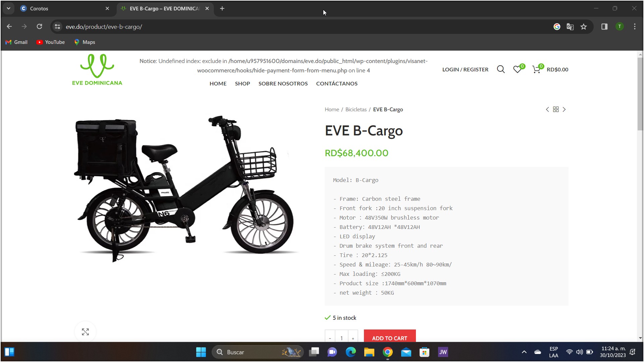The image size is (644, 362).
Task: Open the Gmail bookmark
Action: coord(16,42)
